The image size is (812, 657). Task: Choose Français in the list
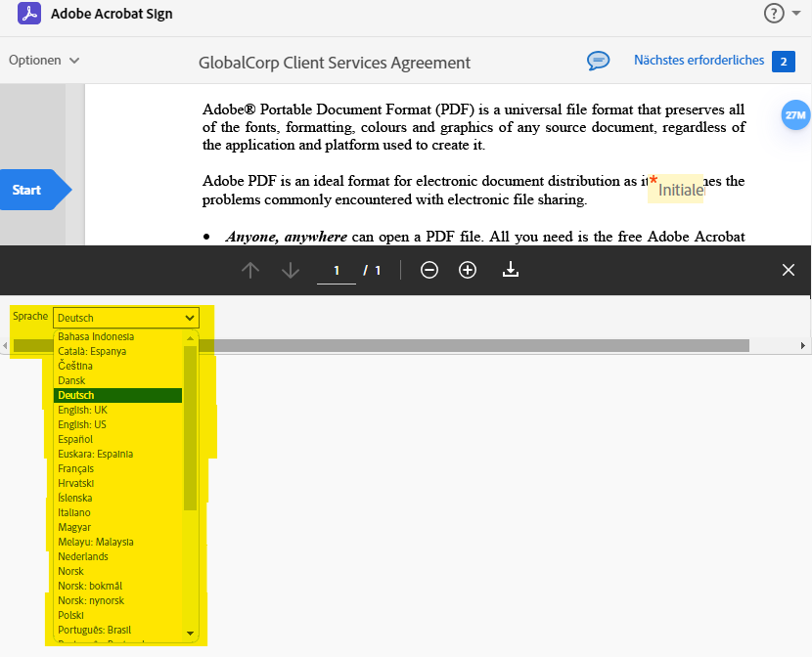[118, 468]
